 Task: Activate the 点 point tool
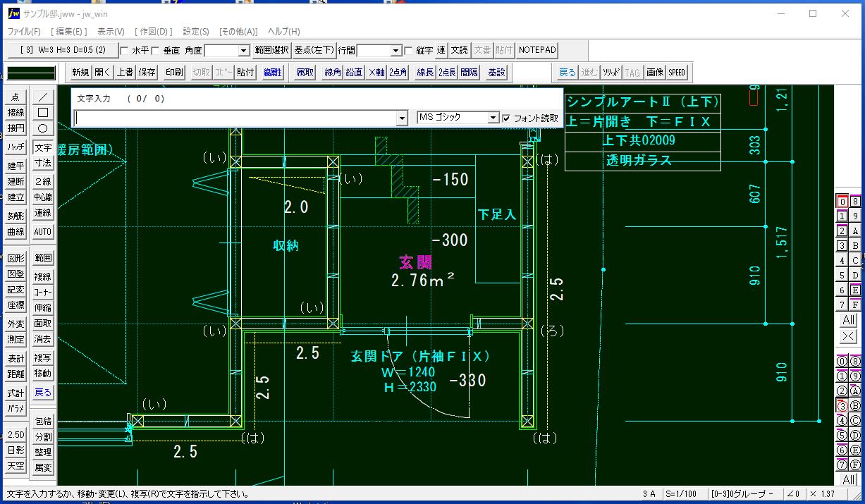16,97
